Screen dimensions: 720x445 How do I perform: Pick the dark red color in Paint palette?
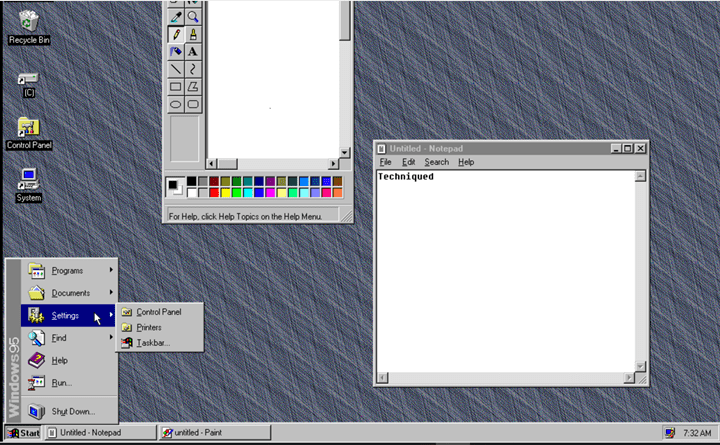click(214, 181)
